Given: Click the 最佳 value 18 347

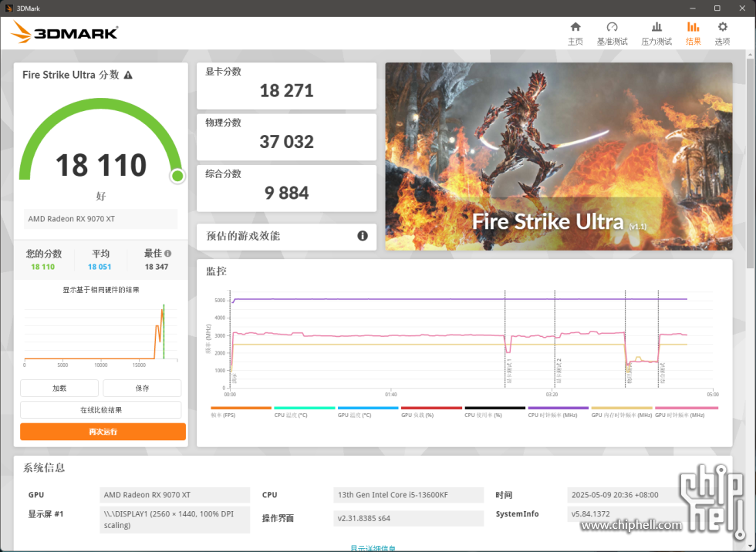Looking at the screenshot, I should (x=156, y=267).
